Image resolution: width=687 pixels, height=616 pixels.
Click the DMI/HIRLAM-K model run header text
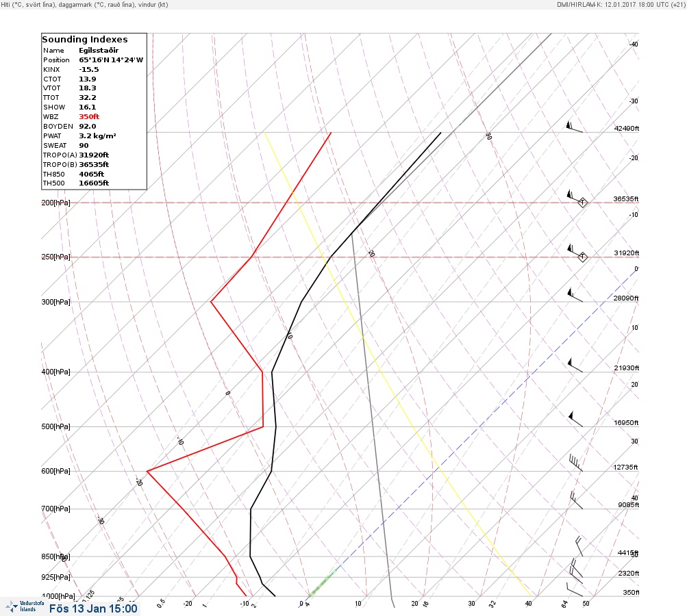coord(621,4)
